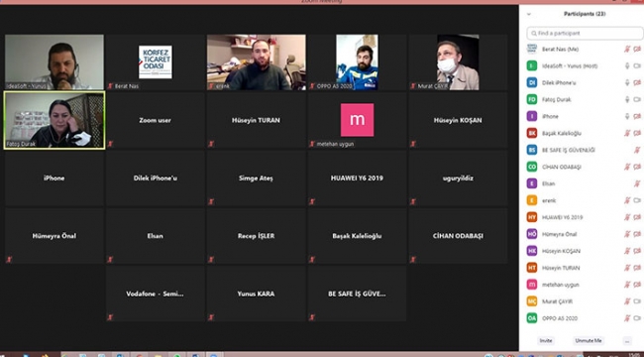This screenshot has width=644, height=357.
Task: Click muted mic icon beside Berat Nas (Me)
Action: click(627, 49)
